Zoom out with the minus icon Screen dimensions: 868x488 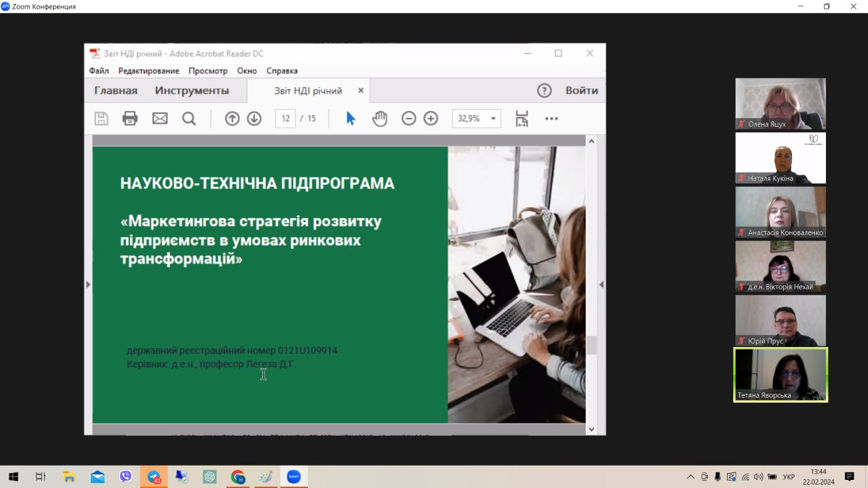pyautogui.click(x=408, y=119)
